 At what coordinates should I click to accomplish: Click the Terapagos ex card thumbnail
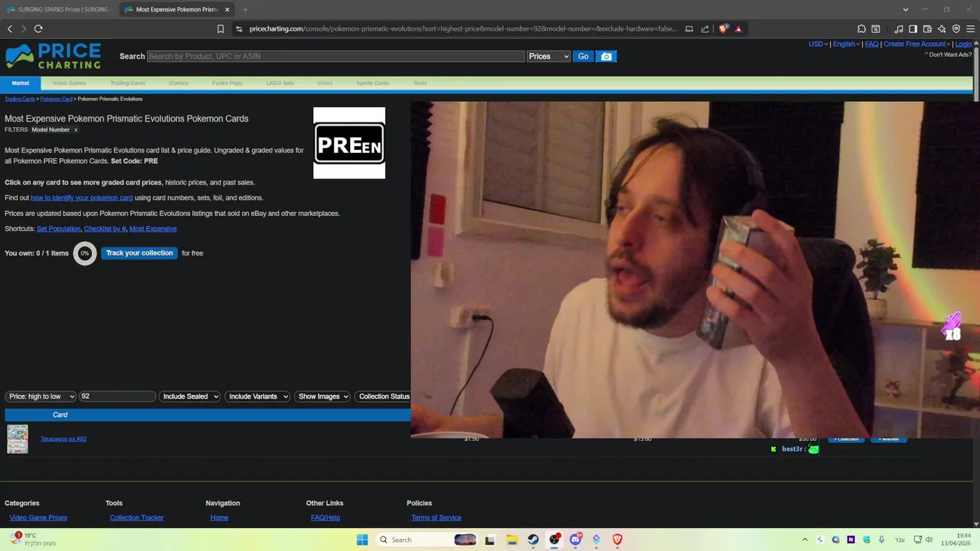coord(18,439)
